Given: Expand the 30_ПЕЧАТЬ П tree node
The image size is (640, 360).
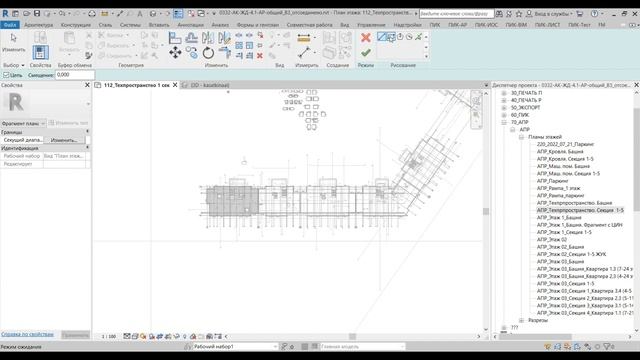Looking at the screenshot, I should pos(504,93).
